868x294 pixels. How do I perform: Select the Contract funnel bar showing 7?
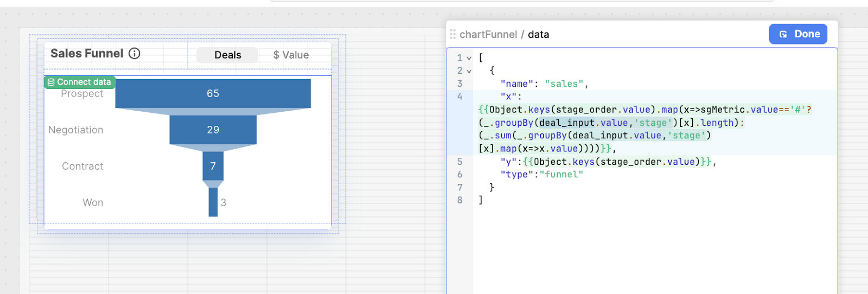pos(213,166)
